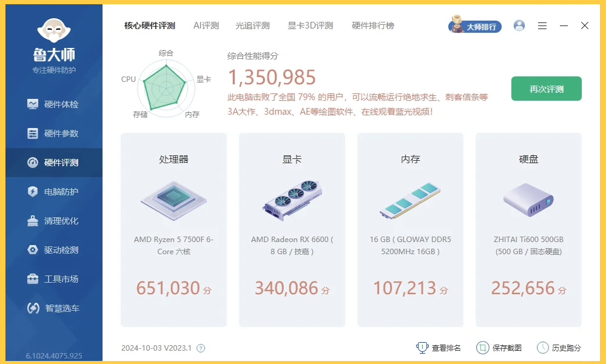Screen dimensions: 606x364
Task: Click the AMD Ryzen 5 7500F description
Action: pyautogui.click(x=173, y=245)
